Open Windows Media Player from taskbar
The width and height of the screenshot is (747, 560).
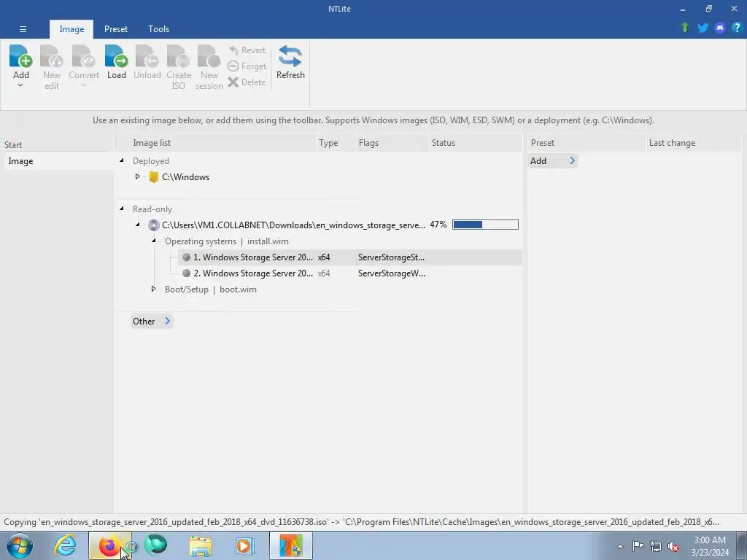click(245, 545)
